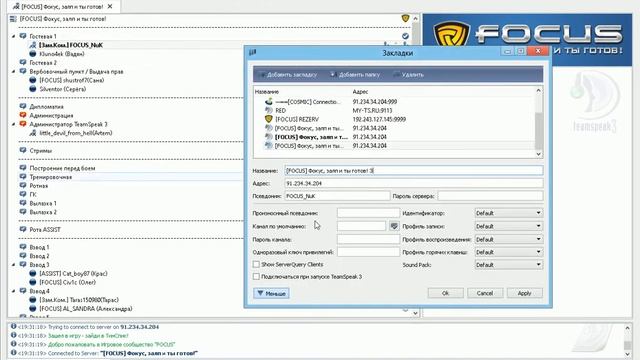Click the Гостевая 1 checkmark badge

[405, 36]
